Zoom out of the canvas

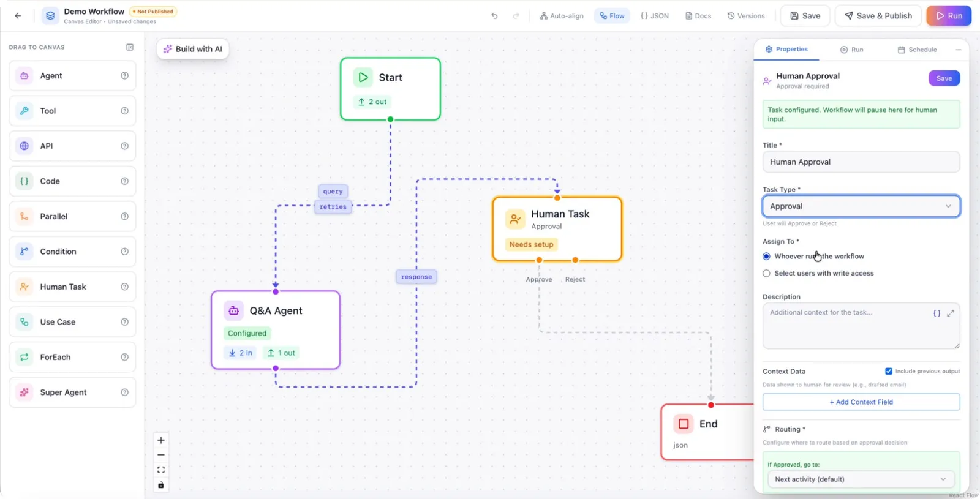point(161,455)
